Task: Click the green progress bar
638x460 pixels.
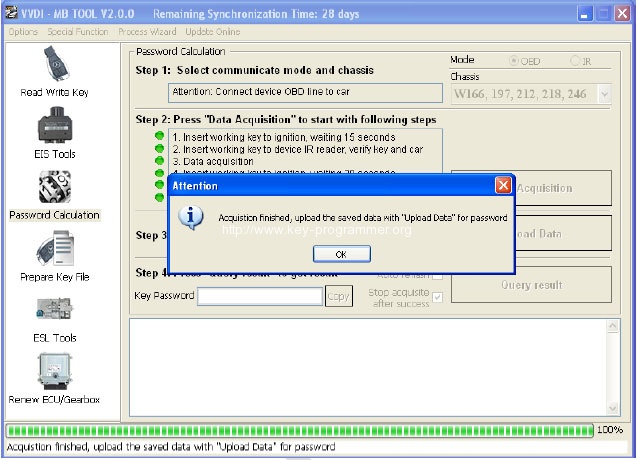Action: pos(300,430)
